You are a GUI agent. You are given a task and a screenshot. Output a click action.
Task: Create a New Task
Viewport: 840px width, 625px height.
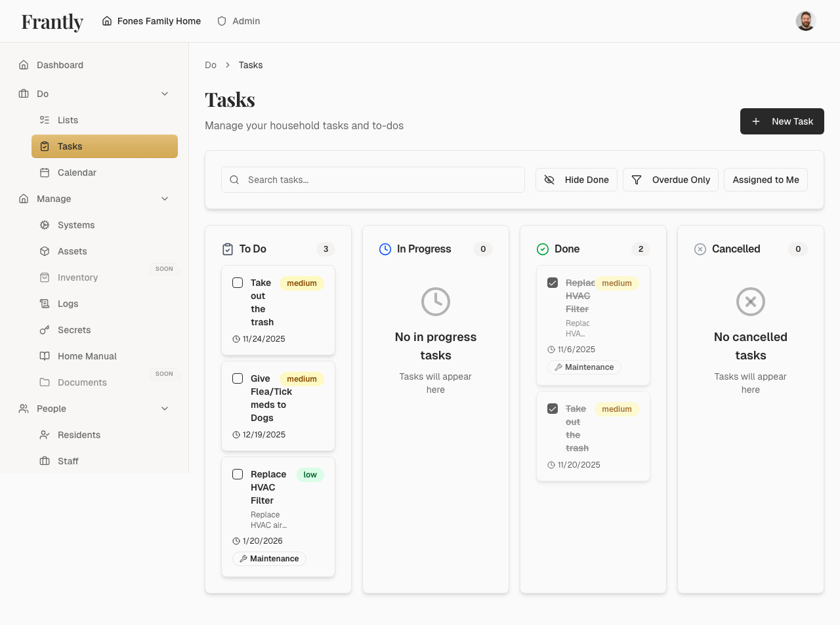782,121
